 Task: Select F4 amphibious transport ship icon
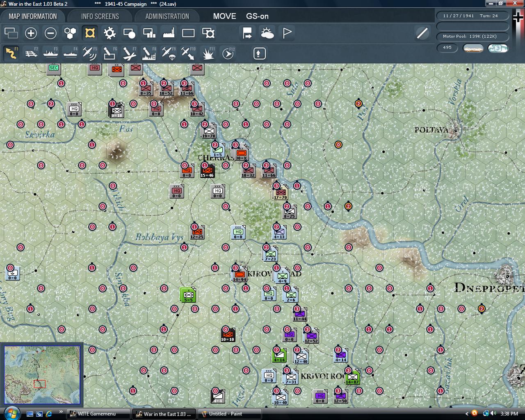click(x=70, y=53)
